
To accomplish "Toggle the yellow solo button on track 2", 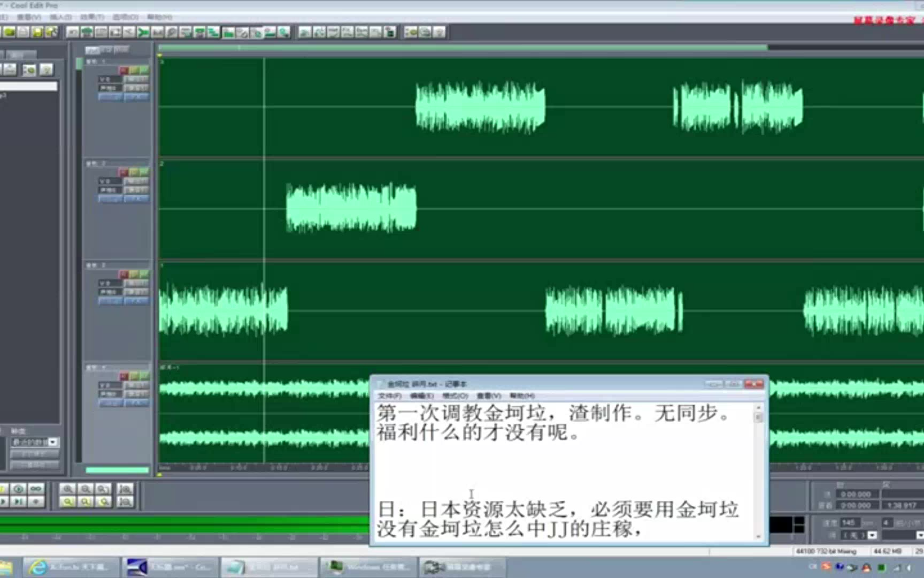I will pos(134,172).
